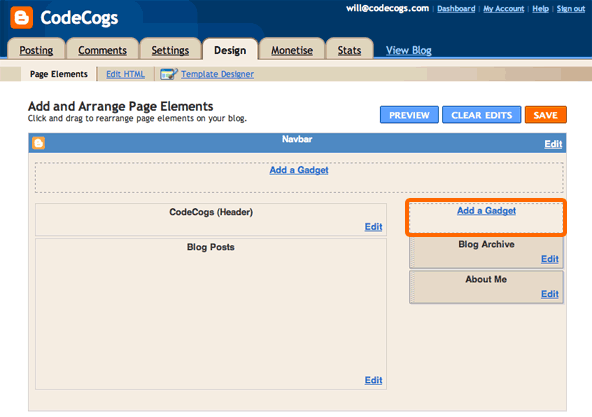Edit the About Me gadget
This screenshot has width=592, height=417.
[x=550, y=294]
